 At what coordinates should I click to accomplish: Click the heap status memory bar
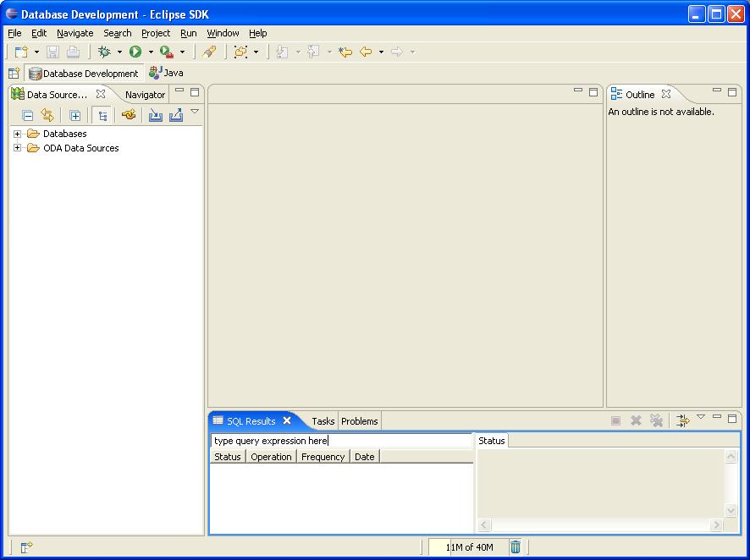pyautogui.click(x=469, y=547)
